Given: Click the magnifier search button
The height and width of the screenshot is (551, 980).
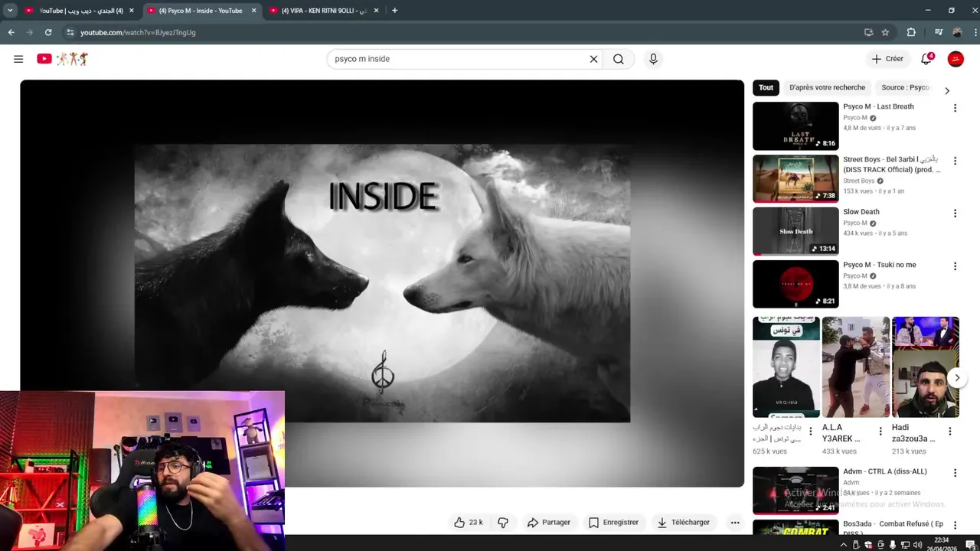Looking at the screenshot, I should point(619,59).
